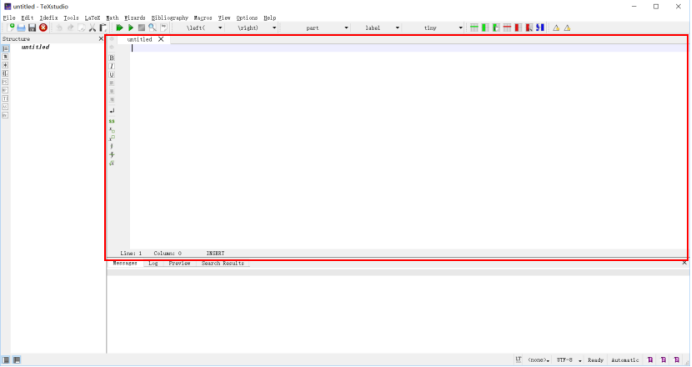Click the Italic icon in editor sidebar
Viewport: 692px width, 367px height.
[112, 66]
